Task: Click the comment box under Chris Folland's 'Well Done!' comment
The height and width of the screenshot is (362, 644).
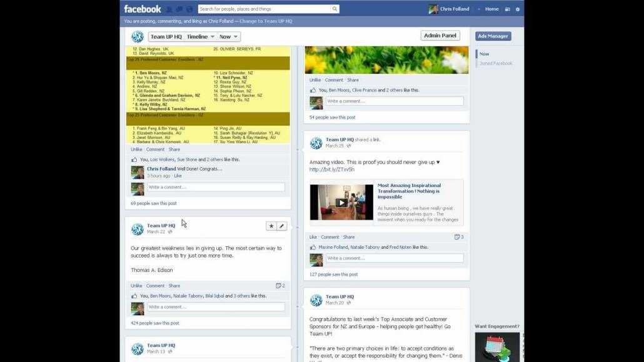Action: pos(216,187)
